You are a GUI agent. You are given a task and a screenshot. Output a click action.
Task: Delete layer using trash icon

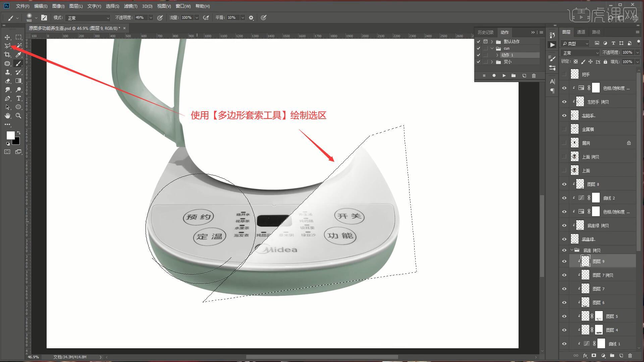click(x=630, y=356)
